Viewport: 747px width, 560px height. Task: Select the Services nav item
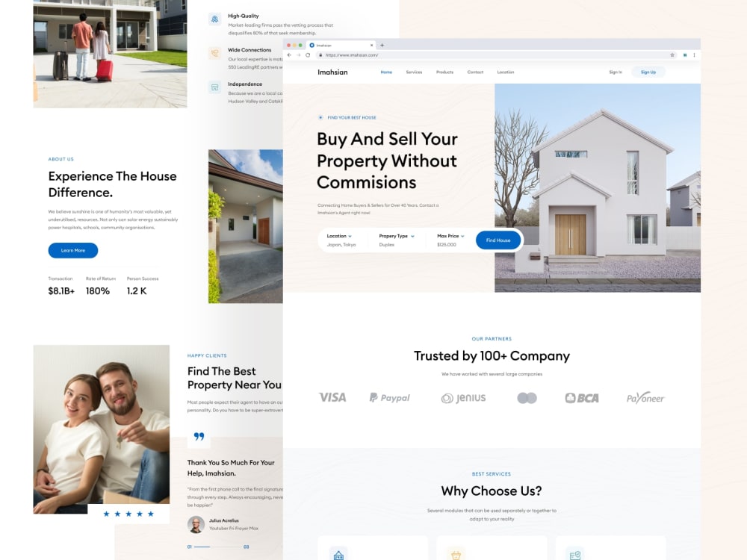(x=414, y=72)
